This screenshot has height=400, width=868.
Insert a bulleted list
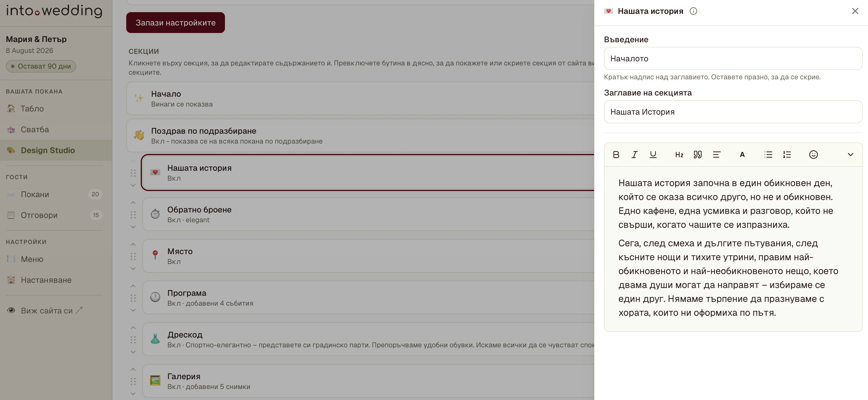pyautogui.click(x=768, y=155)
